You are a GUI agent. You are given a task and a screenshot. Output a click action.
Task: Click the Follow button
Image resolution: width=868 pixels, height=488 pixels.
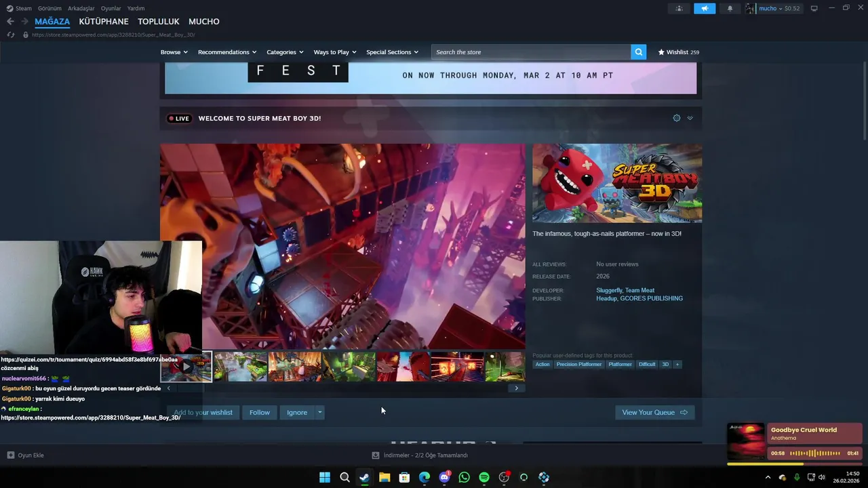[x=259, y=412]
